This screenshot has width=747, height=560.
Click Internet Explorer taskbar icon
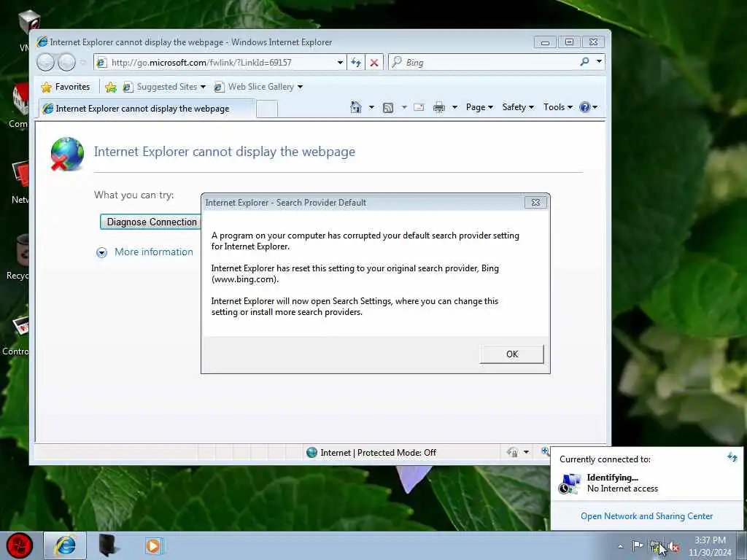click(65, 545)
